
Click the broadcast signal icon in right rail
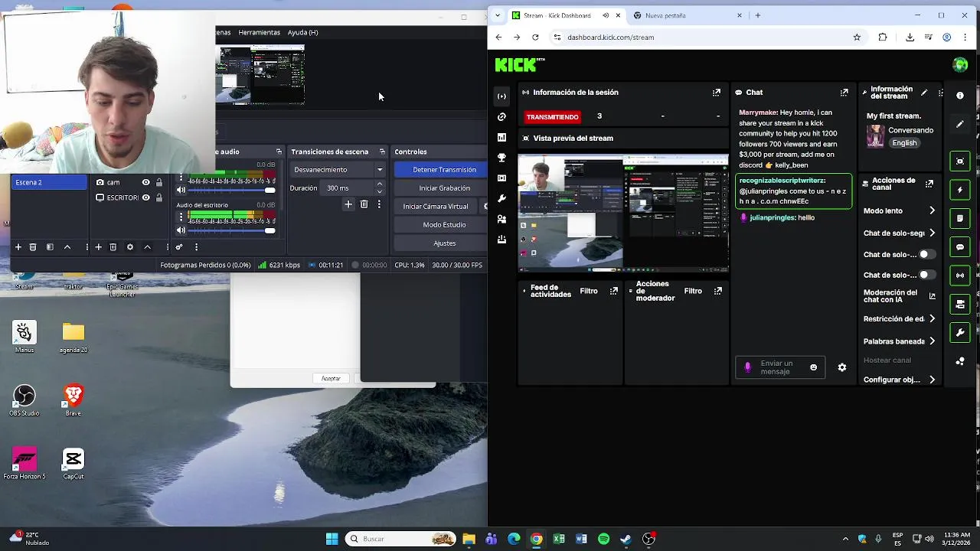pos(960,275)
